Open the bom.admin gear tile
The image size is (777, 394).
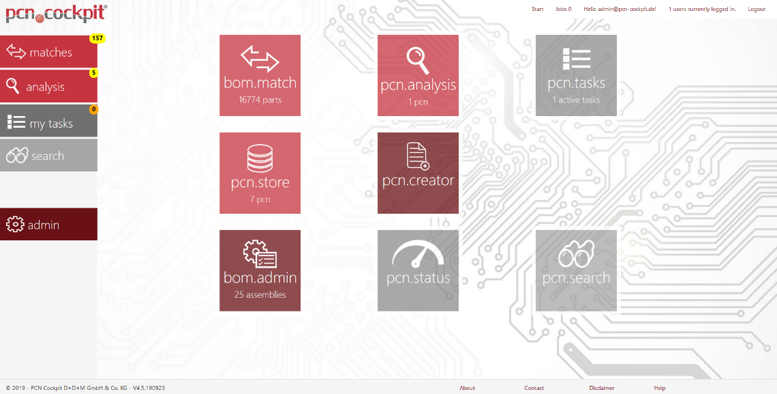260,271
